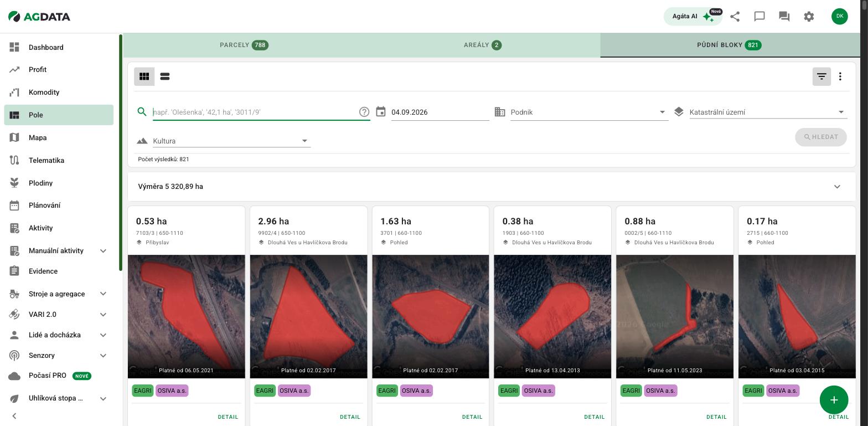Open Komodity in sidebar
Screen dimensions: 868x426
[x=59, y=93]
